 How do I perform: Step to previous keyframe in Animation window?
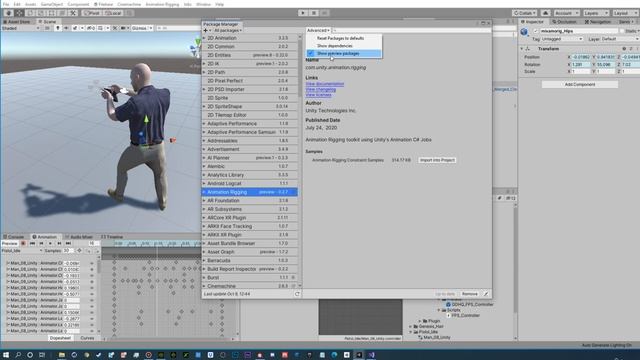[x=41, y=243]
